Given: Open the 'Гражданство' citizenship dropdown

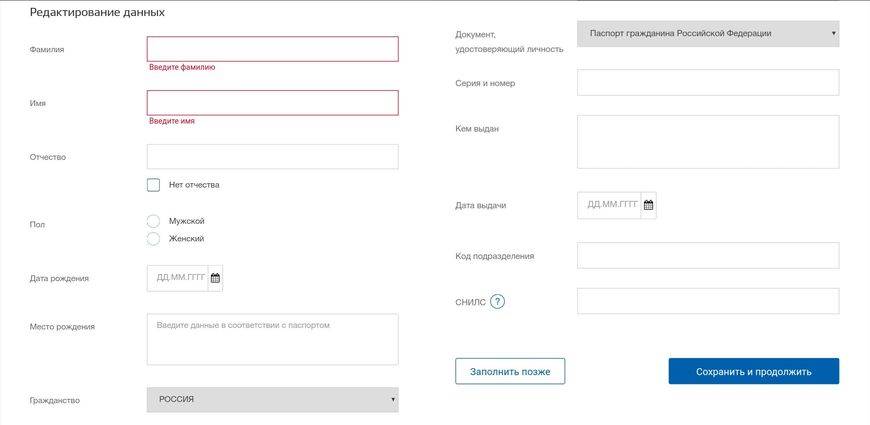Looking at the screenshot, I should (x=272, y=399).
